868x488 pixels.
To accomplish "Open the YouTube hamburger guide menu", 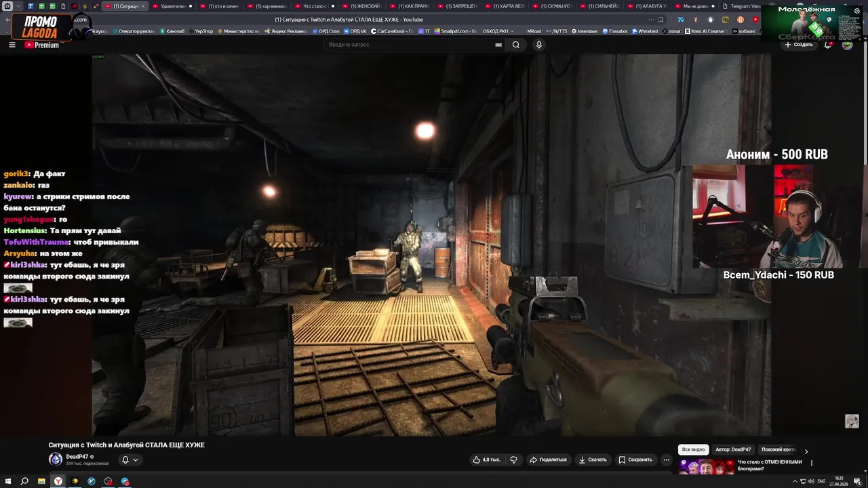I will point(12,45).
